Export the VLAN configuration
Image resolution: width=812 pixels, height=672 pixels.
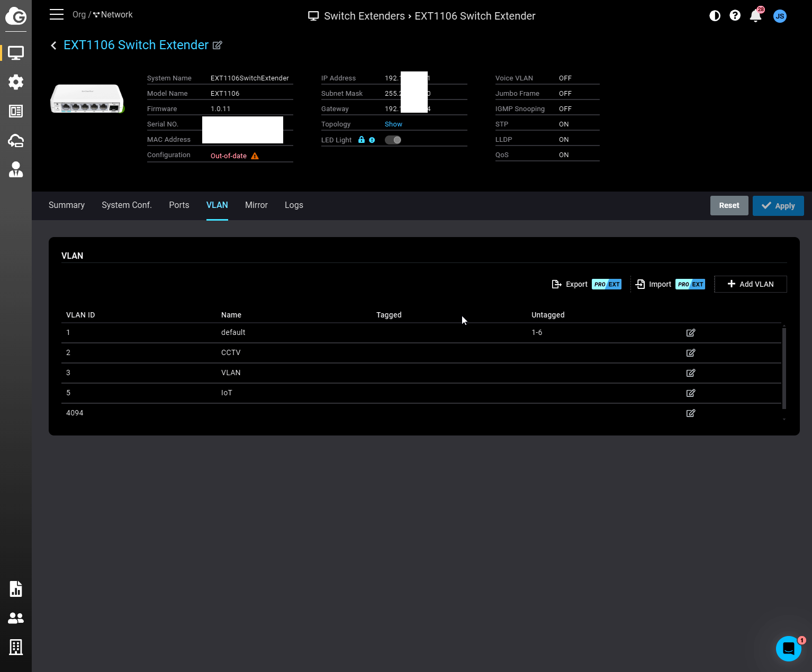pyautogui.click(x=570, y=284)
